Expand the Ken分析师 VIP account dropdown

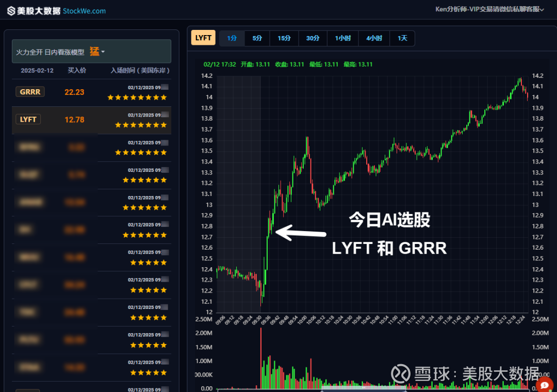point(489,9)
